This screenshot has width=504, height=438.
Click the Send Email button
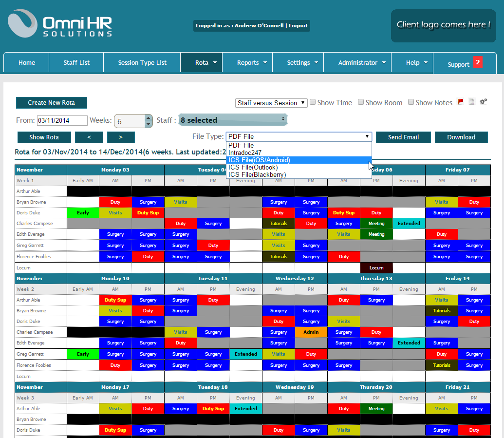403,137
